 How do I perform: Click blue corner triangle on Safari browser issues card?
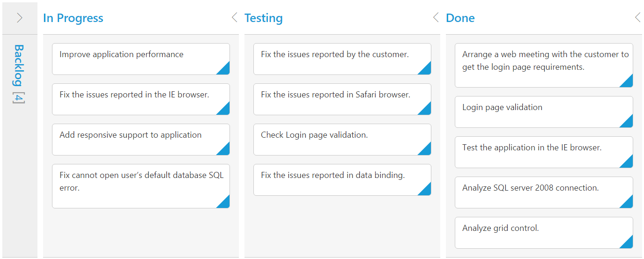pos(426,110)
